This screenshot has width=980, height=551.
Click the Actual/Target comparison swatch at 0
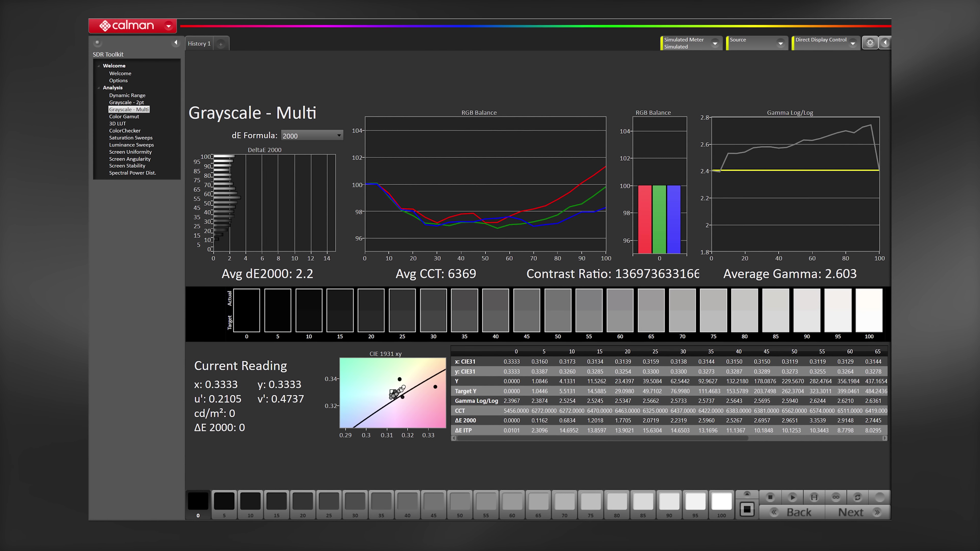(x=247, y=310)
